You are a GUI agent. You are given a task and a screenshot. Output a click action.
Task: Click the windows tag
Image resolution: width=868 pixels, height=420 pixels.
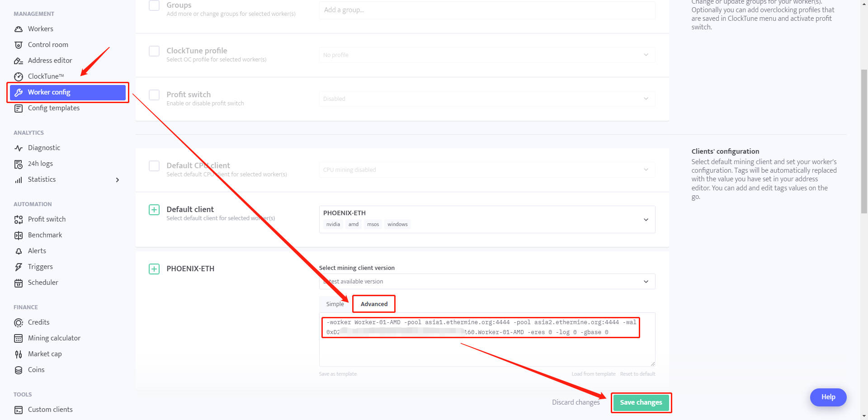[x=397, y=224]
